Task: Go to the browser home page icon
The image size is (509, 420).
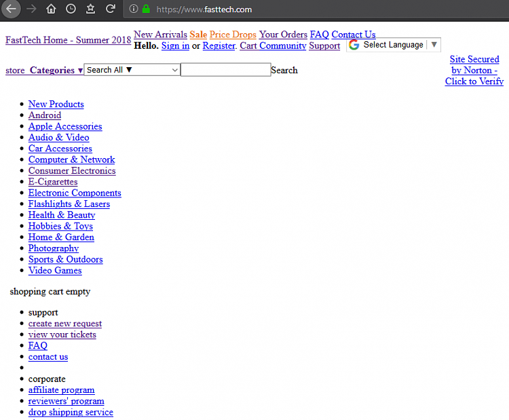Action: (x=51, y=9)
